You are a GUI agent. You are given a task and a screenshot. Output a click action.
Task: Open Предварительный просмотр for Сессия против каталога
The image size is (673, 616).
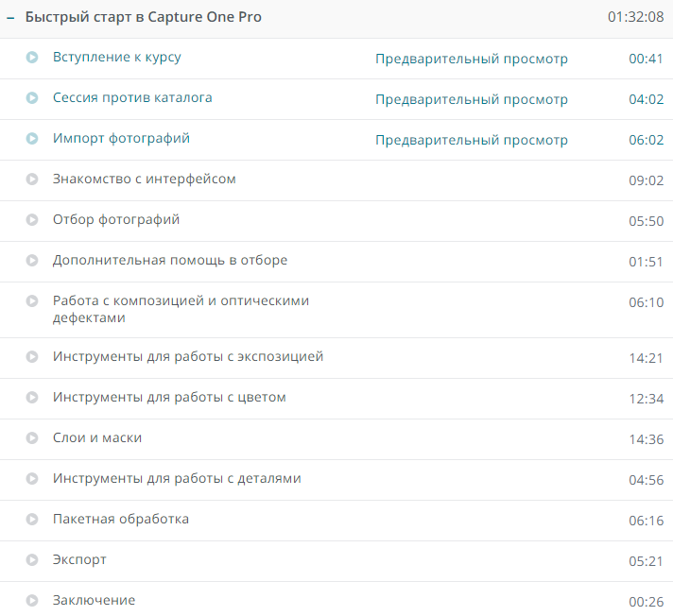[471, 100]
